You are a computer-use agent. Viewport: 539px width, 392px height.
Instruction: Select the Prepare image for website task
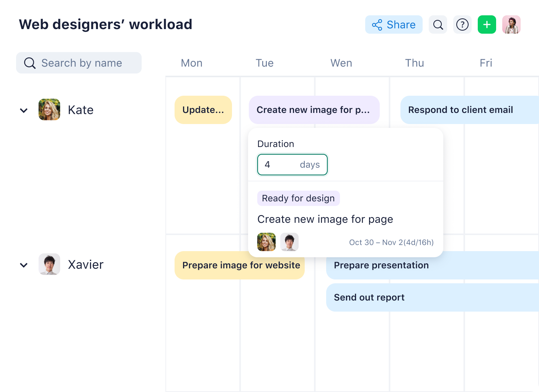pos(240,265)
